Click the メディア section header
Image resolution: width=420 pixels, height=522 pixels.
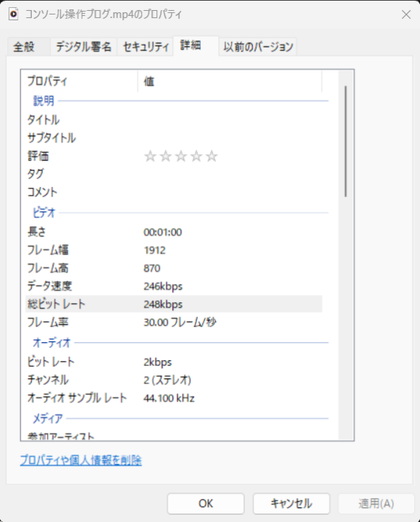point(48,418)
